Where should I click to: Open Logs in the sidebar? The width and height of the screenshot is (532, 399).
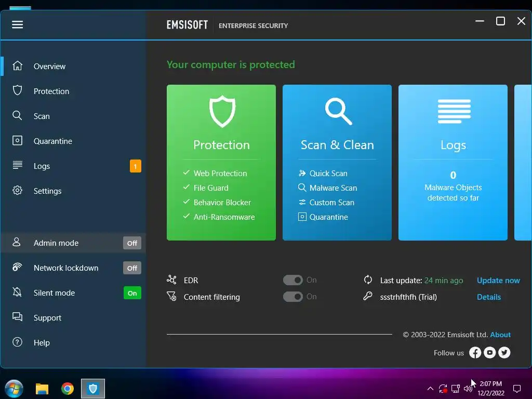click(42, 166)
